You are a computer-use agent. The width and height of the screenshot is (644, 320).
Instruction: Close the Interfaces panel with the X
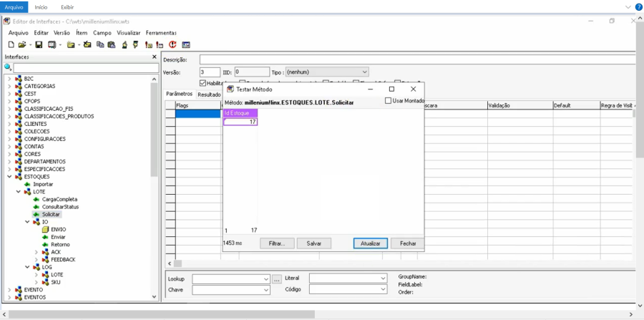[155, 57]
